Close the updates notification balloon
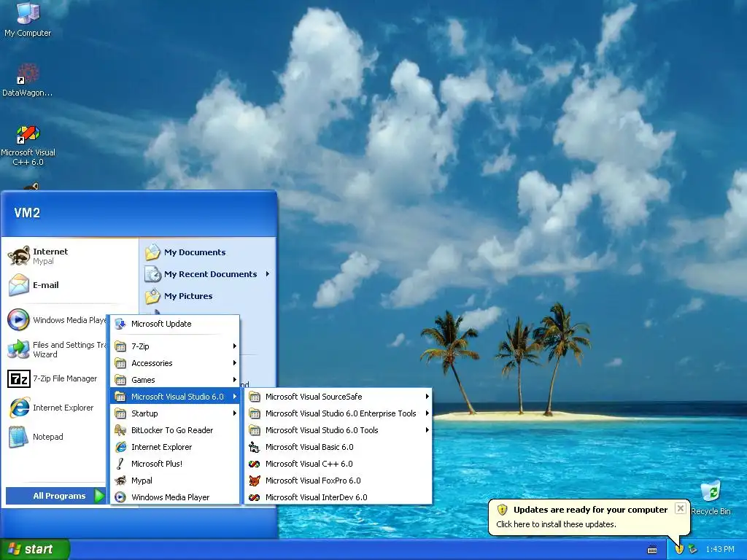747x560 pixels. (x=681, y=508)
